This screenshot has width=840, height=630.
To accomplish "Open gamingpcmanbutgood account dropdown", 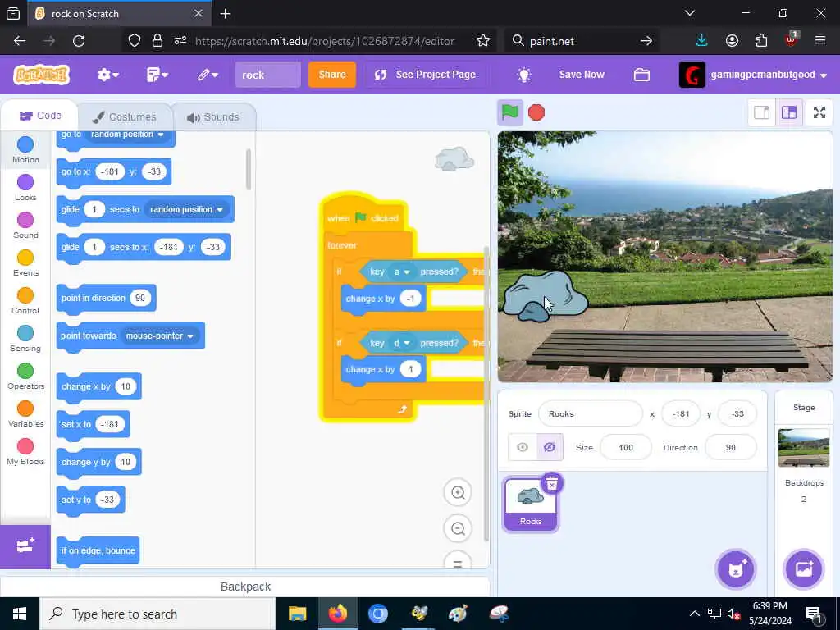I will pyautogui.click(x=753, y=75).
